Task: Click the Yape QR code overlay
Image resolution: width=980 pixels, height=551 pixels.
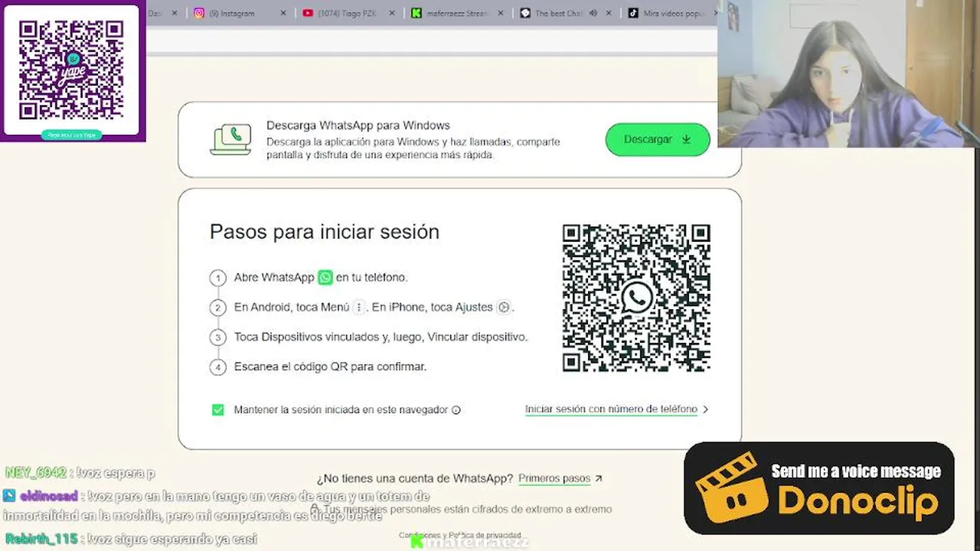Action: tap(71, 70)
